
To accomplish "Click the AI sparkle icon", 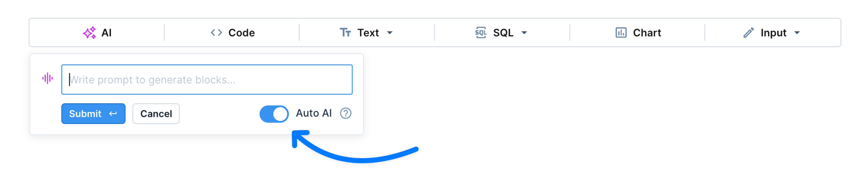I will [89, 33].
